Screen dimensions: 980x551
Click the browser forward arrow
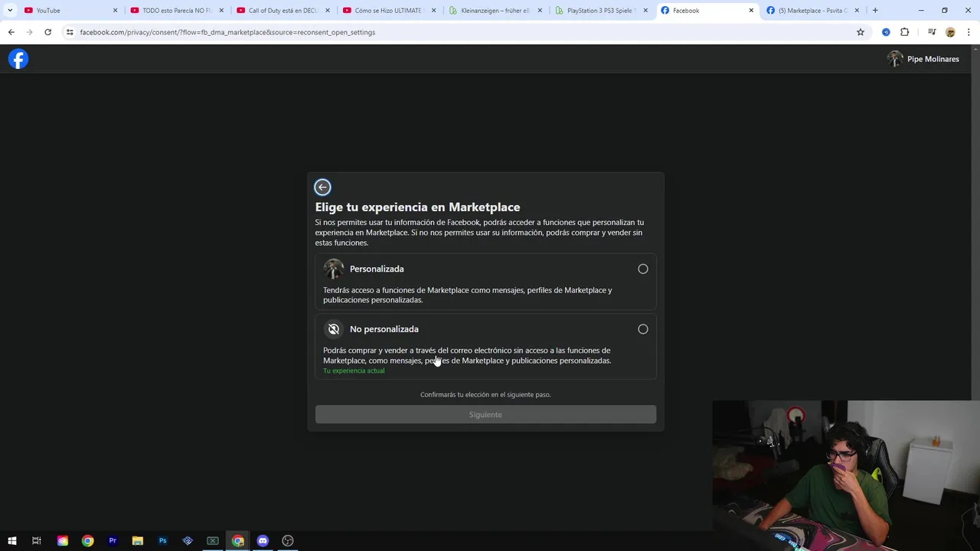29,32
